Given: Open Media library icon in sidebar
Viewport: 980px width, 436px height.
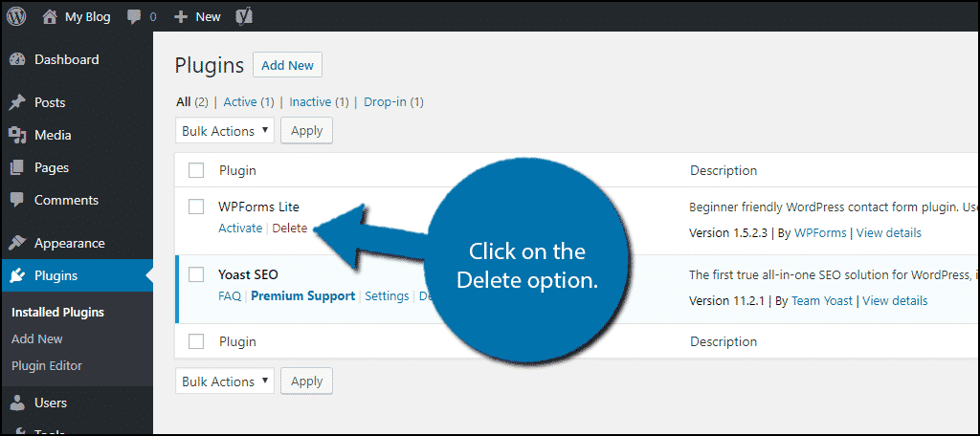Looking at the screenshot, I should click(17, 136).
